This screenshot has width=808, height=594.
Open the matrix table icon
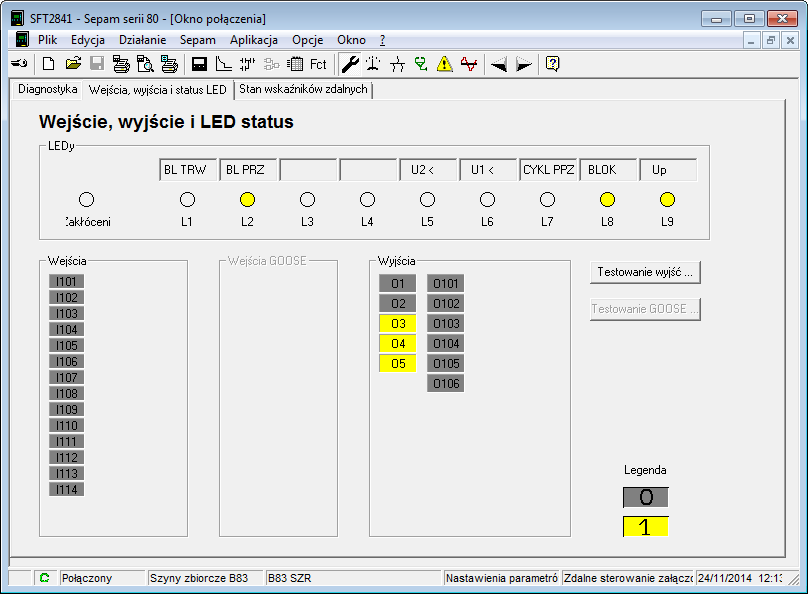295,64
